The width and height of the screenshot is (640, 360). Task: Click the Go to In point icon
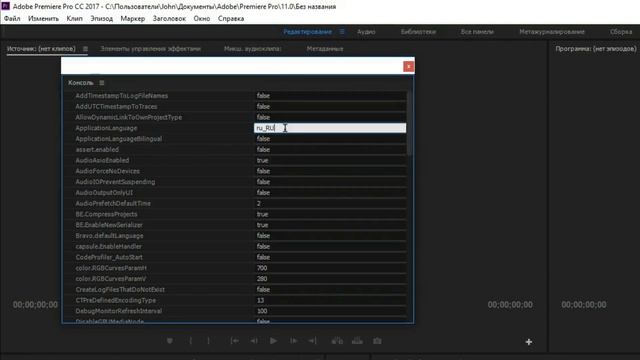pyautogui.click(x=235, y=341)
